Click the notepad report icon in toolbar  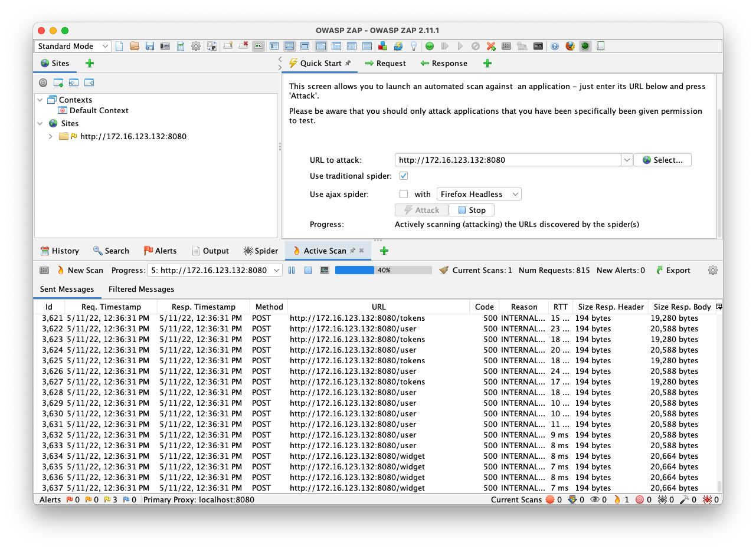click(601, 46)
